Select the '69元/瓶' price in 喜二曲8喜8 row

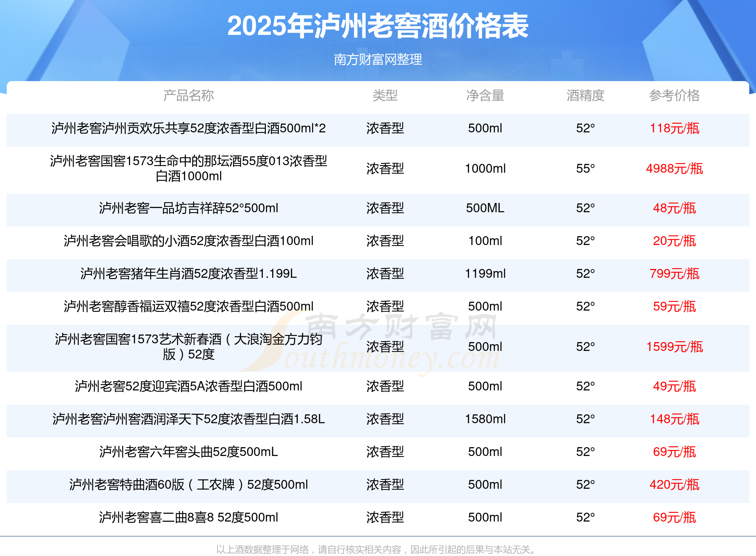pos(675,517)
